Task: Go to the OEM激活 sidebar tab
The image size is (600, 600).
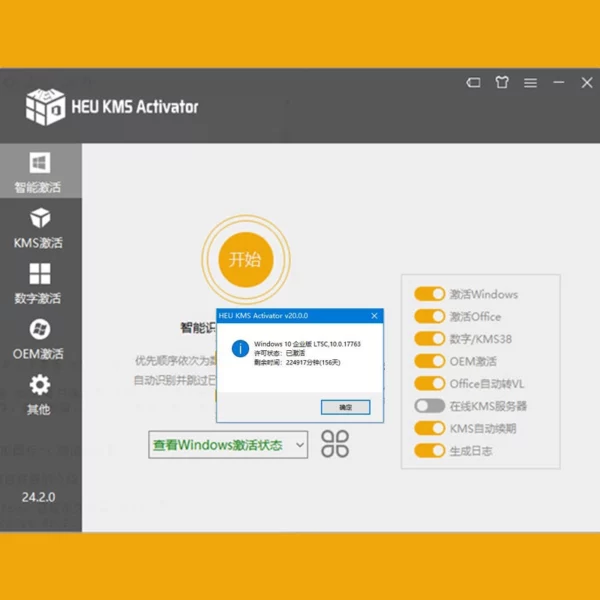Action: tap(39, 339)
